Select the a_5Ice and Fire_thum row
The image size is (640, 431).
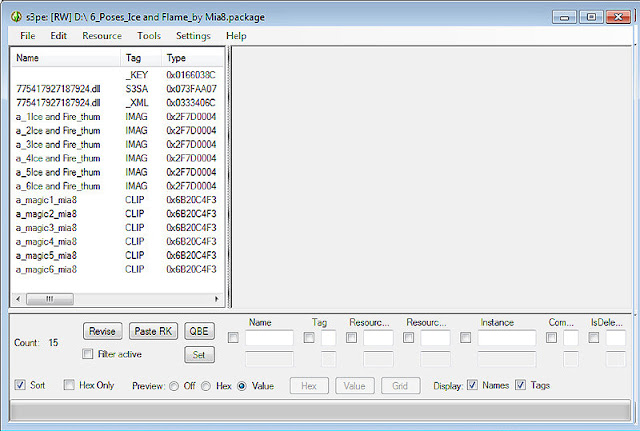pos(116,172)
